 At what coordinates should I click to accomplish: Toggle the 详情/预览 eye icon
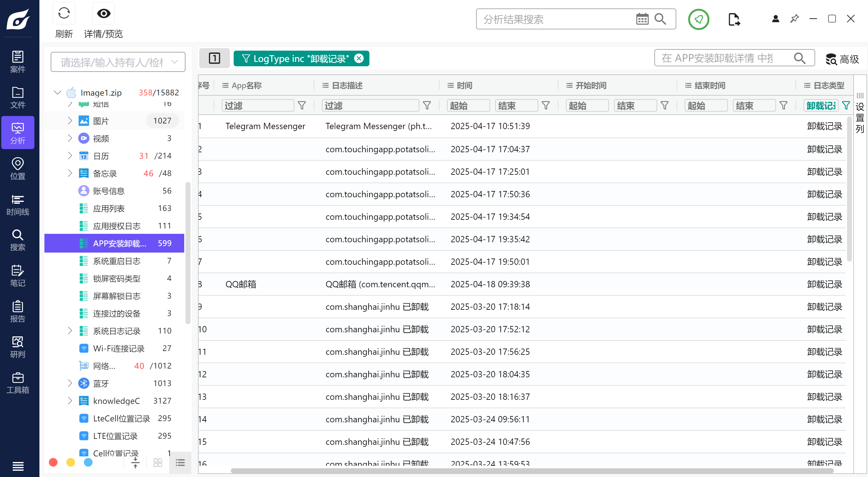pos(104,13)
